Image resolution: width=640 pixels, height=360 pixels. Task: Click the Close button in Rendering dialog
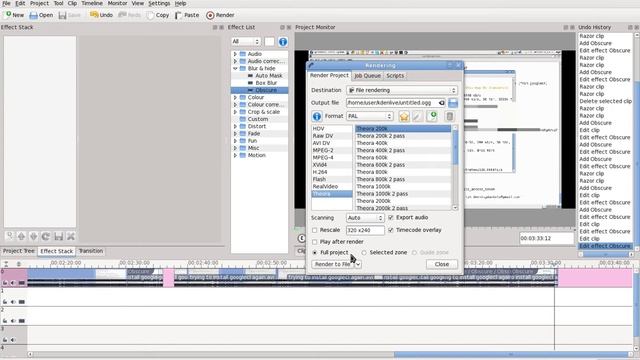(x=442, y=264)
